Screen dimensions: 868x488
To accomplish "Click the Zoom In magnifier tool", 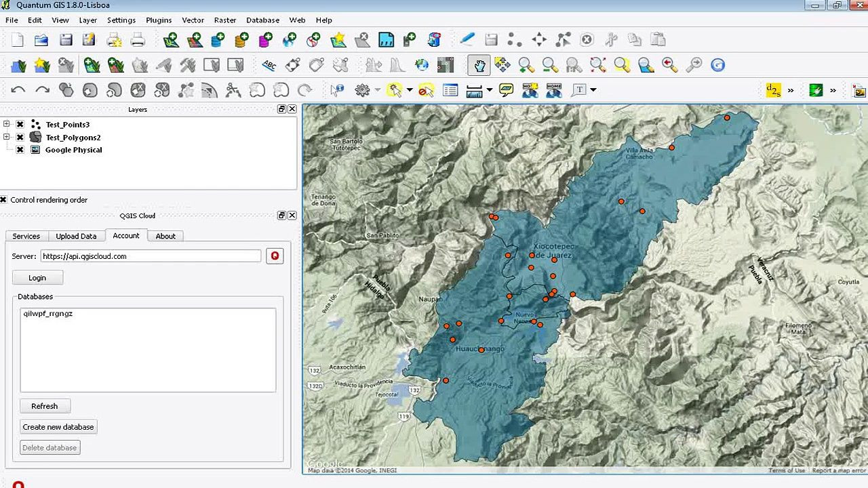I will tap(526, 65).
